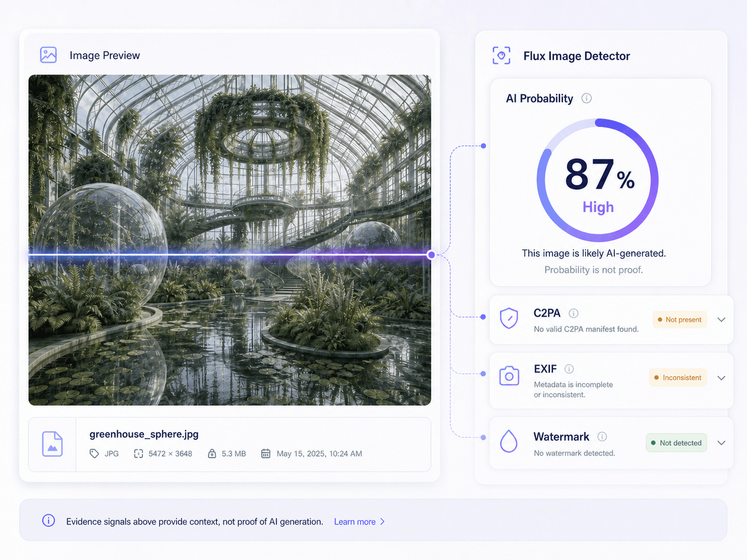Click the EXIF camera icon
Screen dimensions: 747x560
click(509, 376)
